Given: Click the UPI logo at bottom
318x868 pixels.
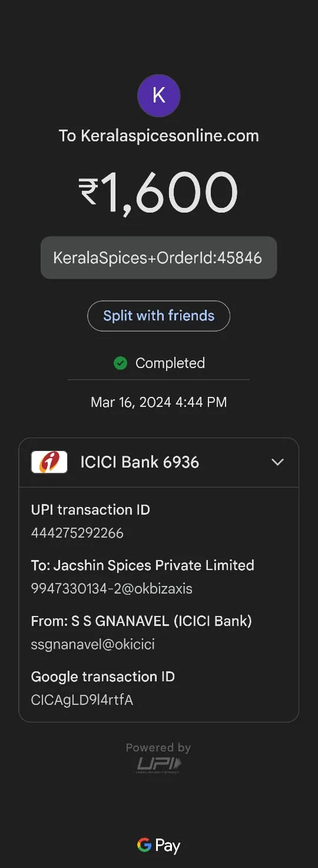Looking at the screenshot, I should 159,764.
